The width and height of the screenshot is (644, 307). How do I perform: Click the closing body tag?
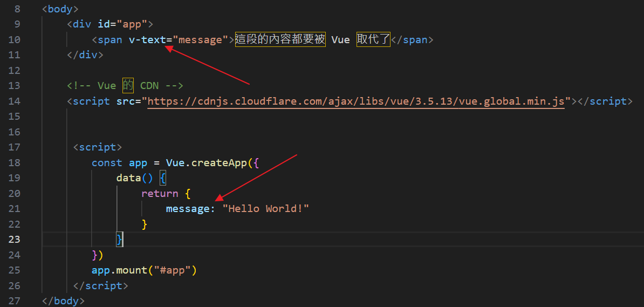63,301
